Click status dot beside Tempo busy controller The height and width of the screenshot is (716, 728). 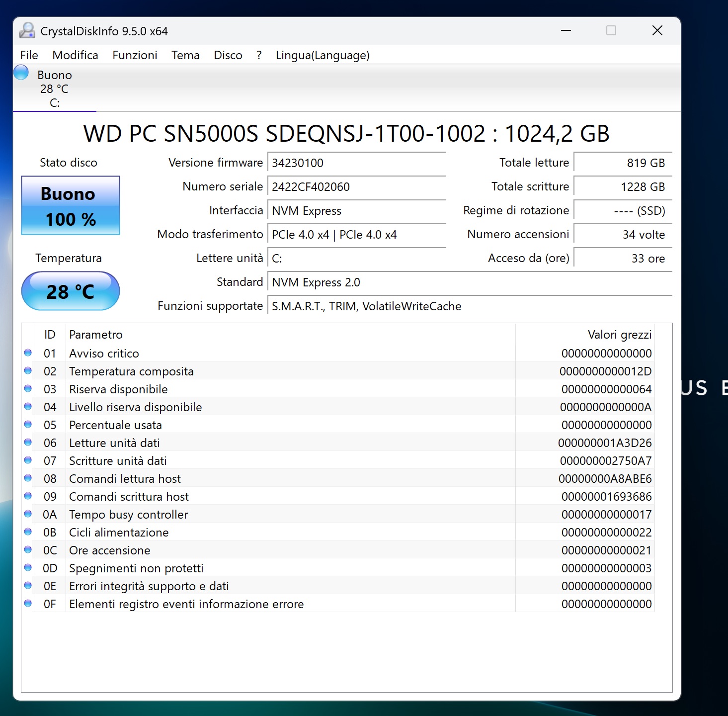(x=28, y=514)
